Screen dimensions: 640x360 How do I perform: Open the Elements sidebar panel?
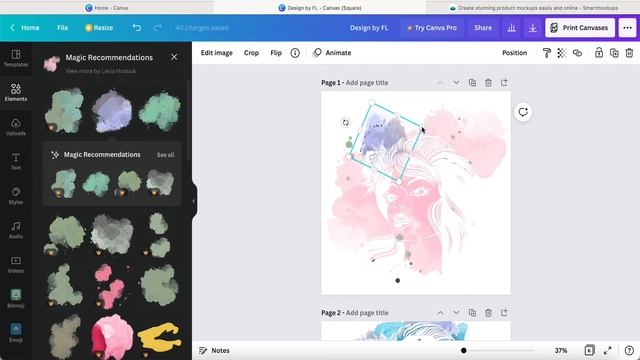(16, 93)
